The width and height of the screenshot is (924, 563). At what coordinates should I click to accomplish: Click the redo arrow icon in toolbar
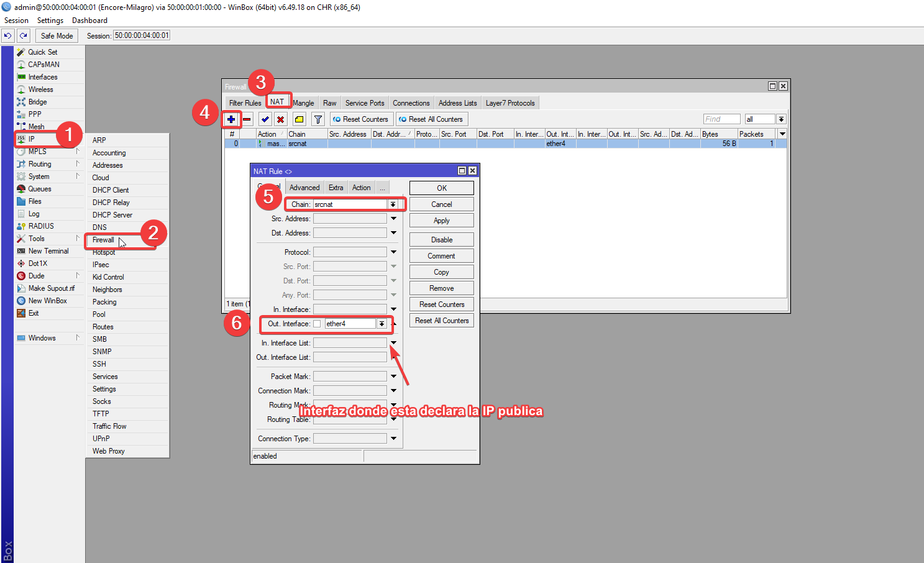point(24,35)
